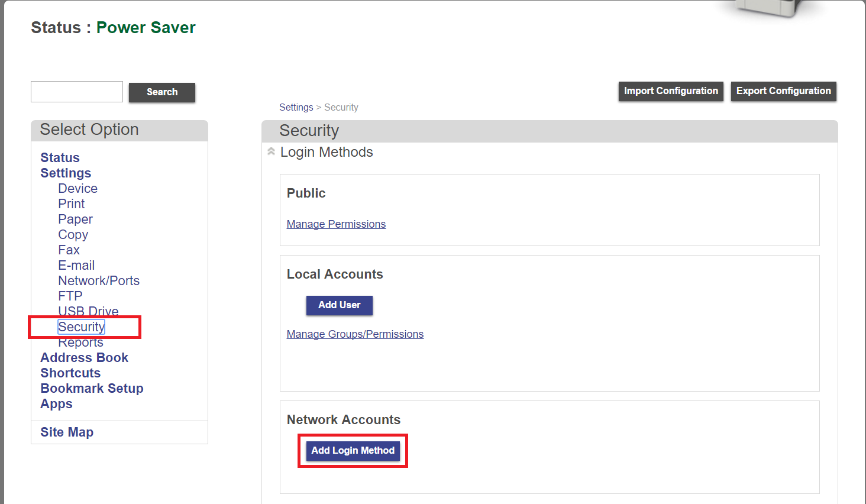Open the Address Book
This screenshot has height=504, width=866.
pos(84,357)
